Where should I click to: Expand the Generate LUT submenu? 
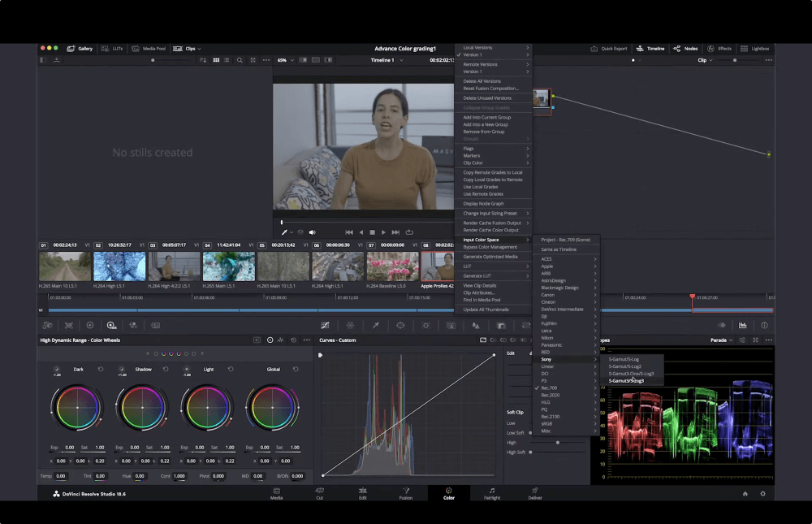click(x=494, y=275)
